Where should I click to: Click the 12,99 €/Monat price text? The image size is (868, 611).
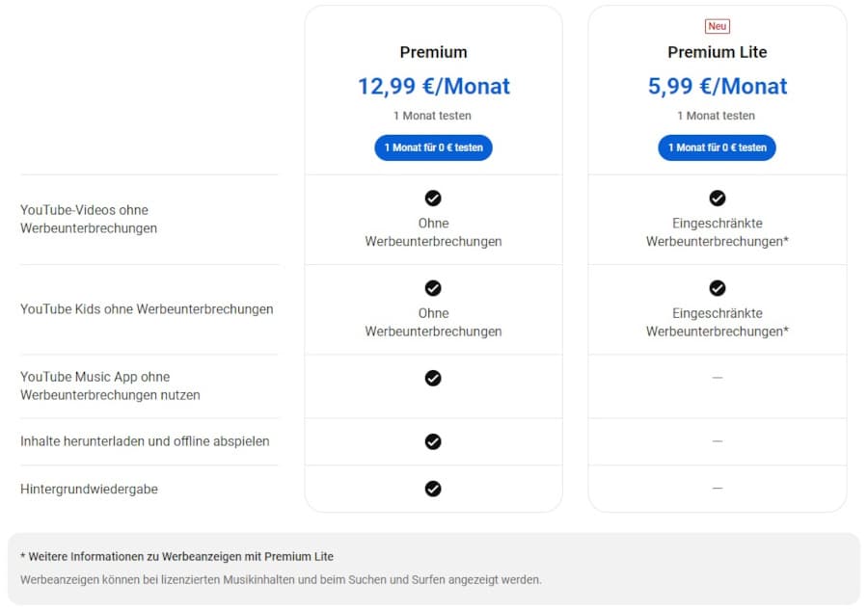coord(433,86)
